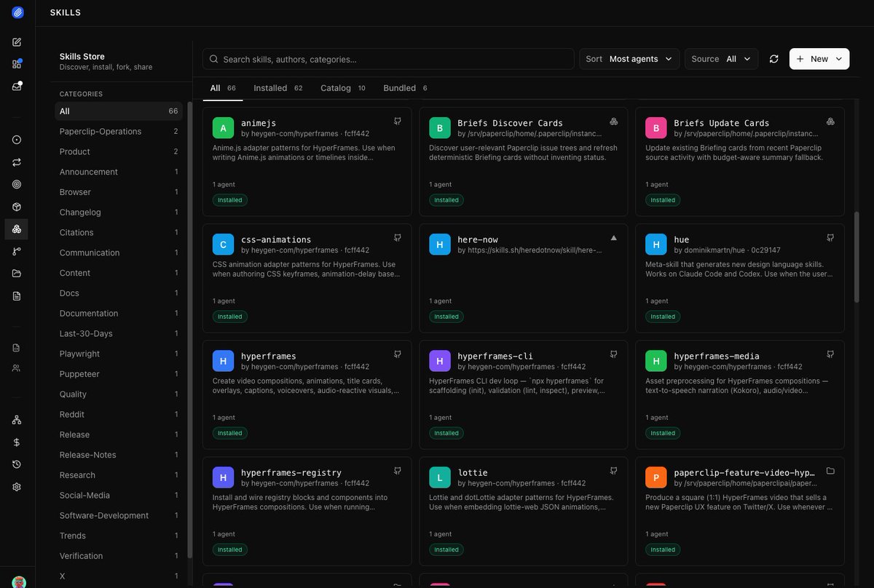Click the triangle icon on here-now card

pyautogui.click(x=613, y=237)
